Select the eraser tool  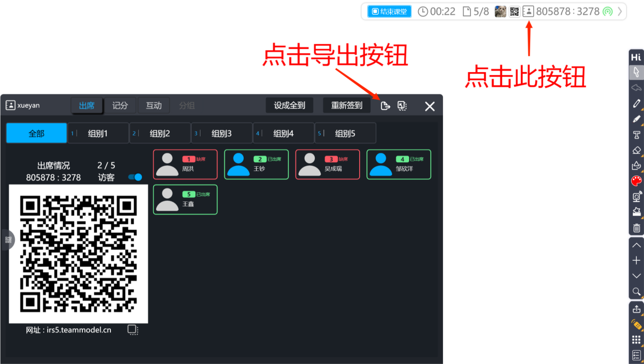click(x=636, y=150)
